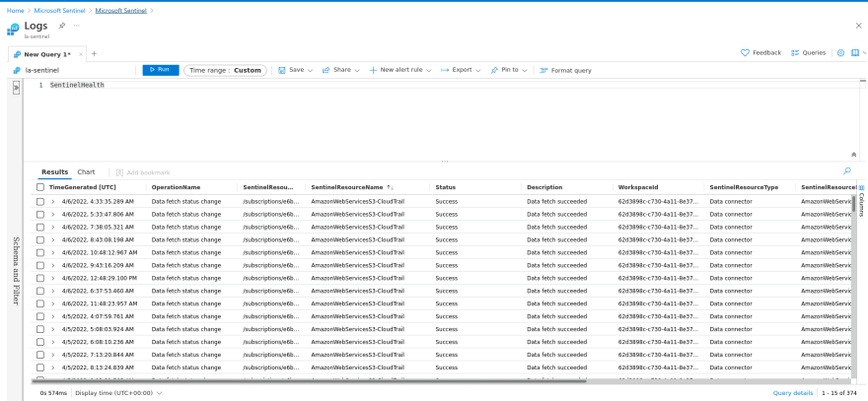Click the Share icon in toolbar
This screenshot has width=868, height=401.
click(x=326, y=70)
